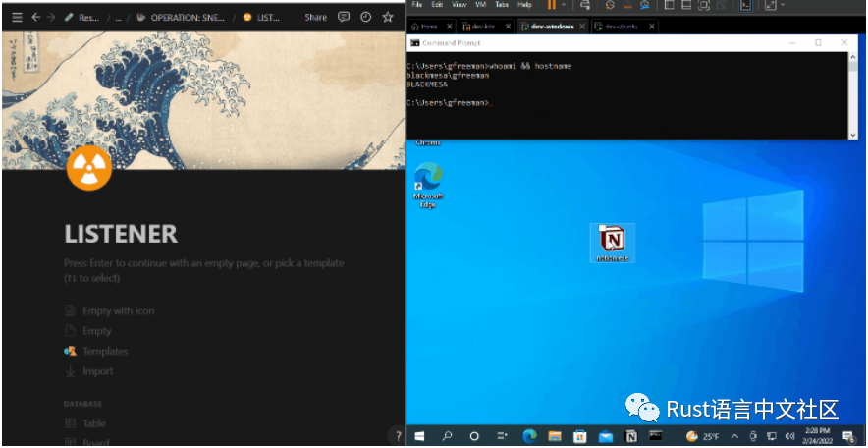Open VMware VM menu
This screenshot has height=448, width=868.
point(479,5)
